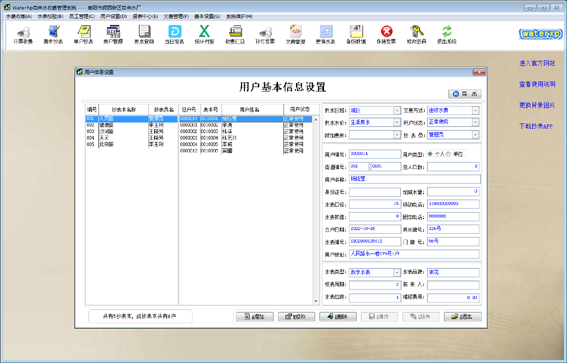The width and height of the screenshot is (567, 363).
Task: Click the user list scroll-up arrow
Action: click(x=316, y=119)
